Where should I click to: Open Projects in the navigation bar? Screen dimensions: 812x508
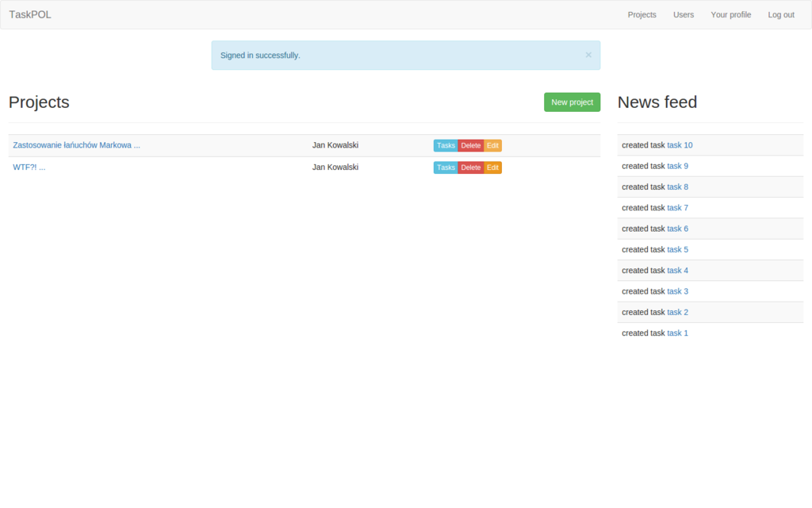tap(642, 14)
